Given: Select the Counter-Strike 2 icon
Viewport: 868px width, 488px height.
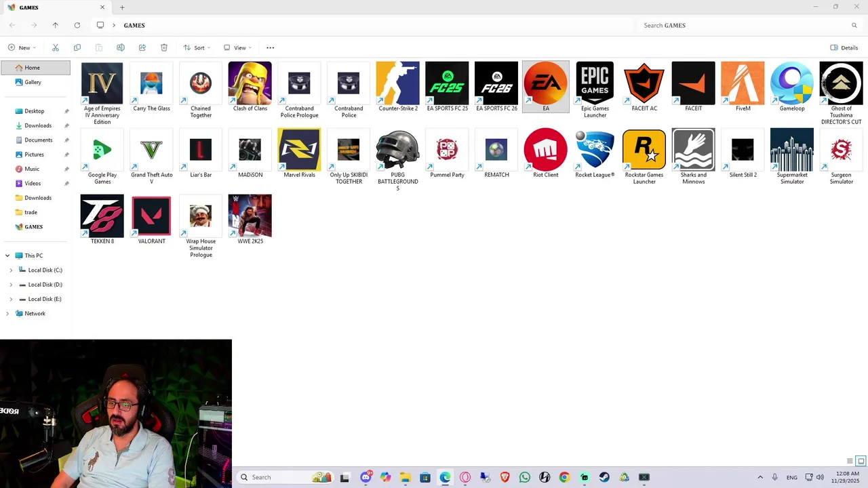Looking at the screenshot, I should 398,83.
